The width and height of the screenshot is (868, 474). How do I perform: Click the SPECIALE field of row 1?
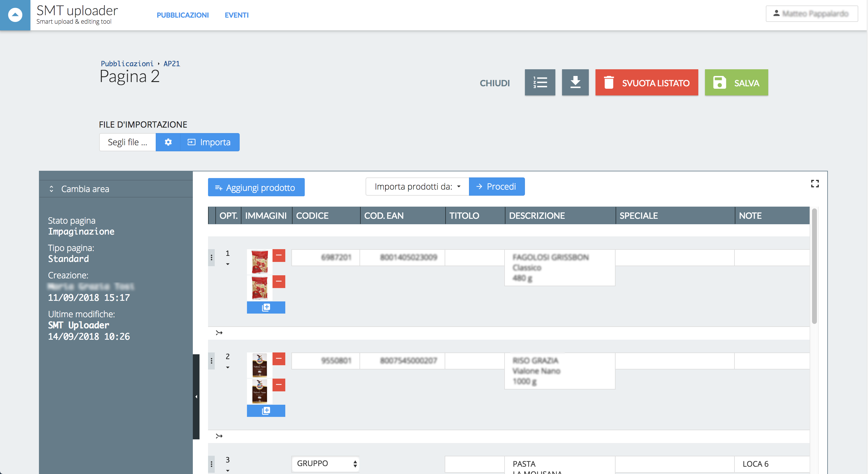click(675, 258)
